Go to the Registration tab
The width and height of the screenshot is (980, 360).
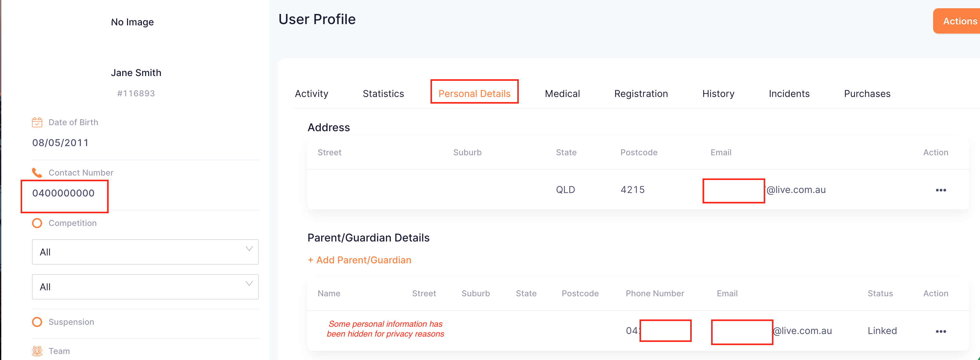[641, 93]
